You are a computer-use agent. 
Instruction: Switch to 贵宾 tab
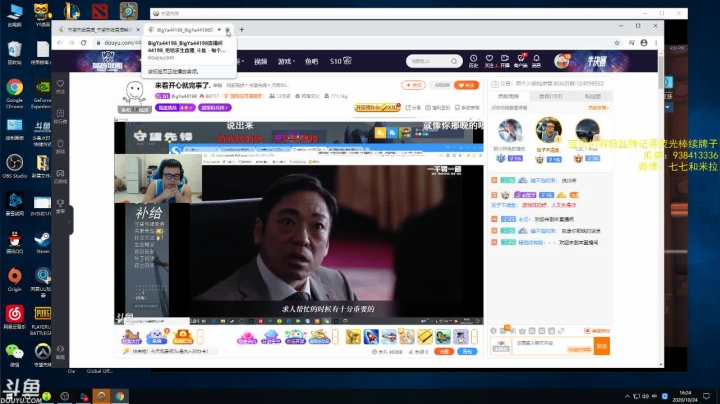550,96
